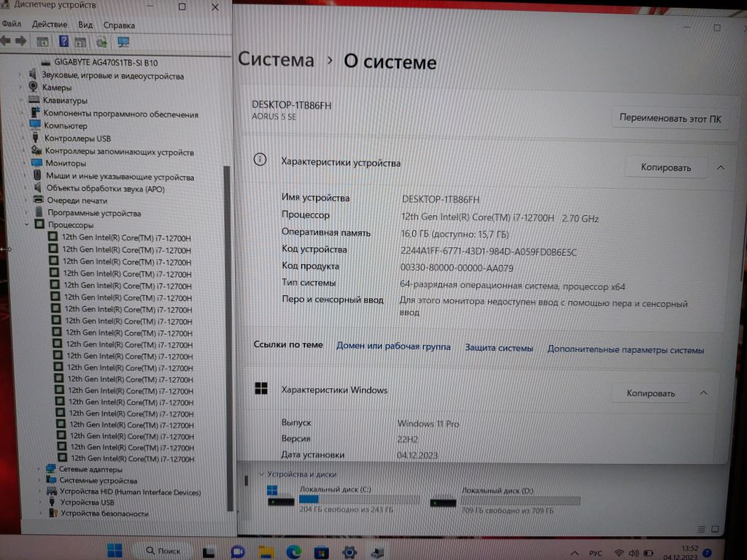Image resolution: width=747 pixels, height=560 pixels.
Task: Open File Explorer from the taskbar
Action: coord(266,552)
